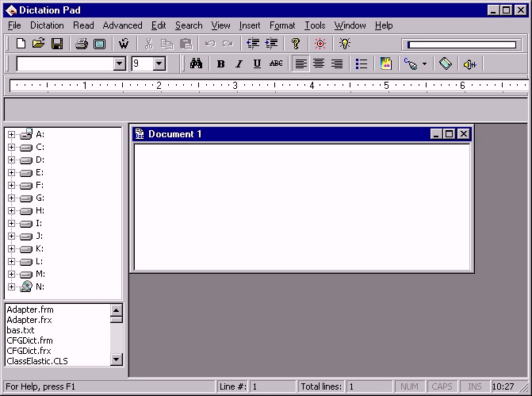Toggle italic formatting
The height and width of the screenshot is (396, 532).
(239, 63)
